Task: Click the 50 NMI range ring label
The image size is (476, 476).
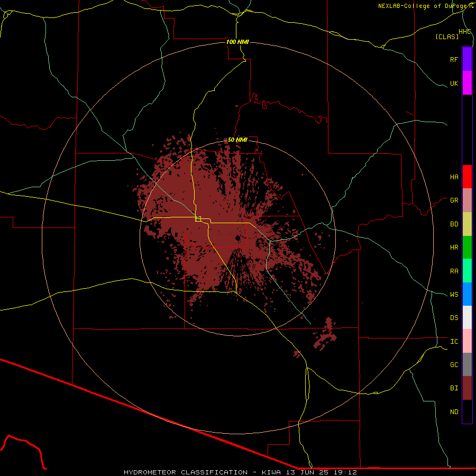Action: click(x=237, y=140)
